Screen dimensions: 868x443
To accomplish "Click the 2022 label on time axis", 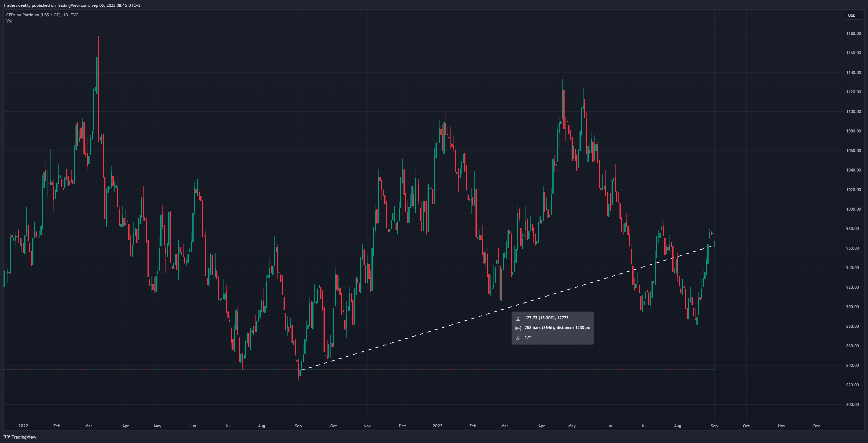I will (23, 426).
